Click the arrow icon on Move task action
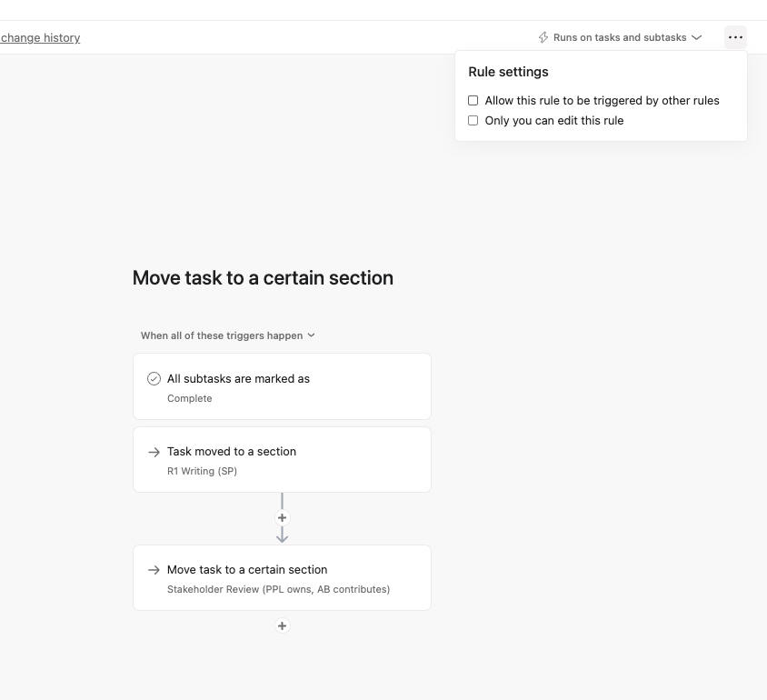This screenshot has height=700, width=767. (154, 570)
